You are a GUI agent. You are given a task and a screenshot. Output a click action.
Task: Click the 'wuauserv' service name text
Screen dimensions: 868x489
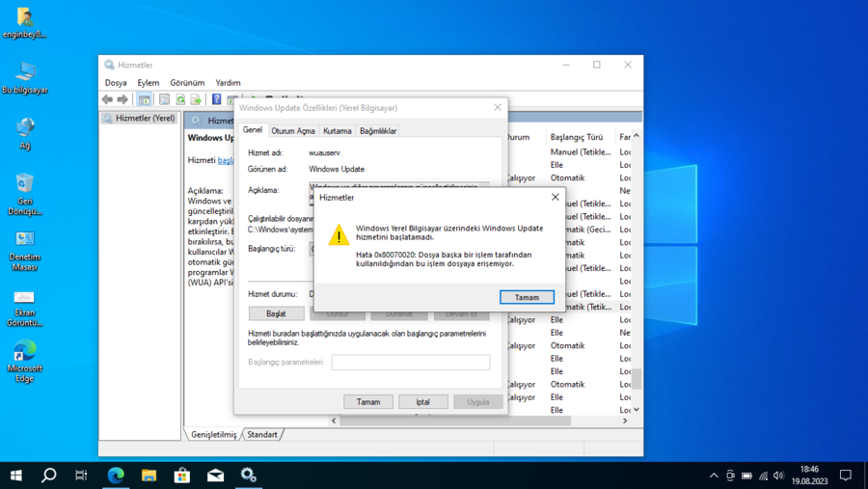pos(324,152)
